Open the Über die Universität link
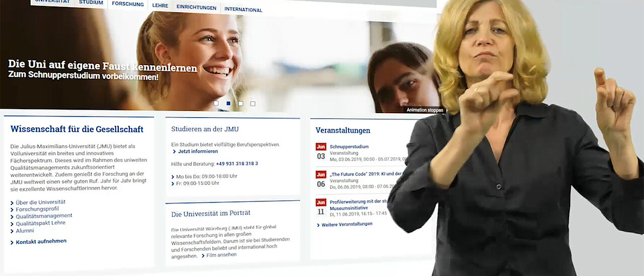644x276 pixels. [40, 202]
